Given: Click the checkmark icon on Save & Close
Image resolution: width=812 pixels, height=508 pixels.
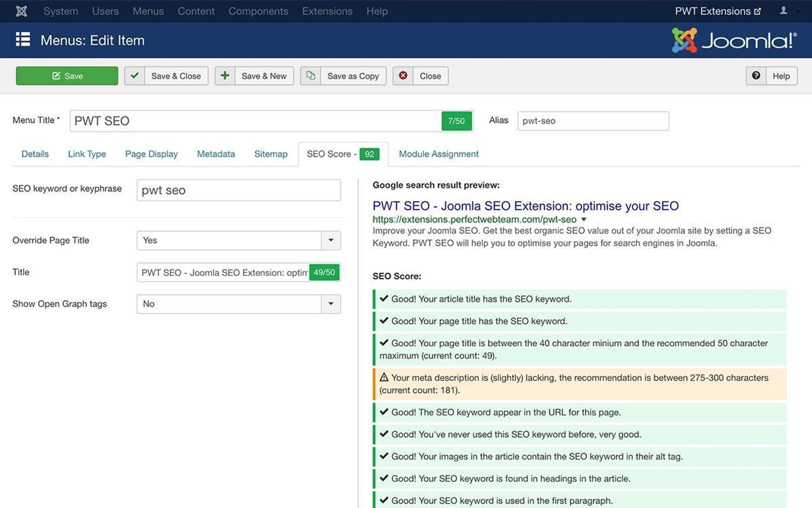Looking at the screenshot, I should coord(134,76).
